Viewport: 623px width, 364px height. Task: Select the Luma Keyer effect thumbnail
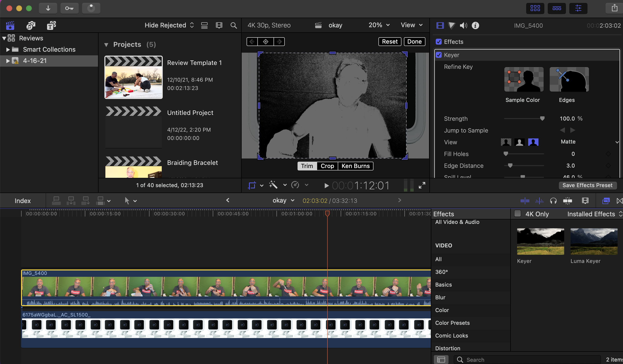coord(594,242)
